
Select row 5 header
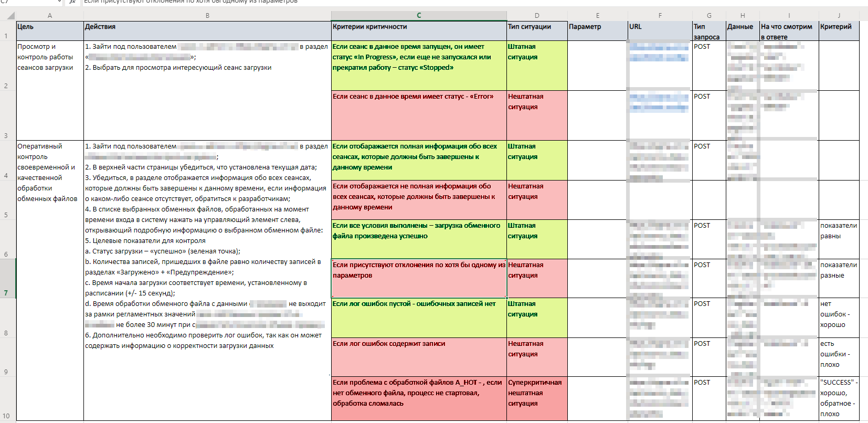[x=7, y=200]
